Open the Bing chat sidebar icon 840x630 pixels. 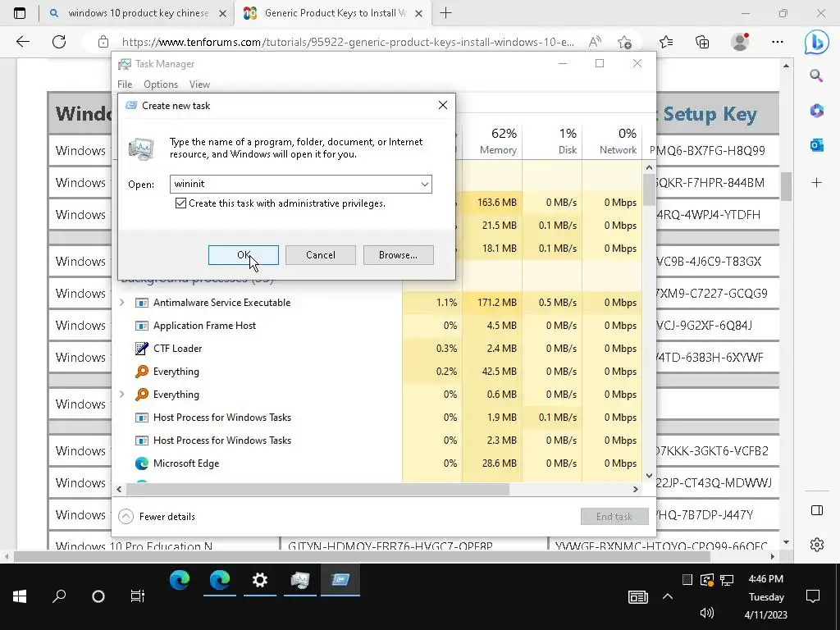tap(816, 43)
